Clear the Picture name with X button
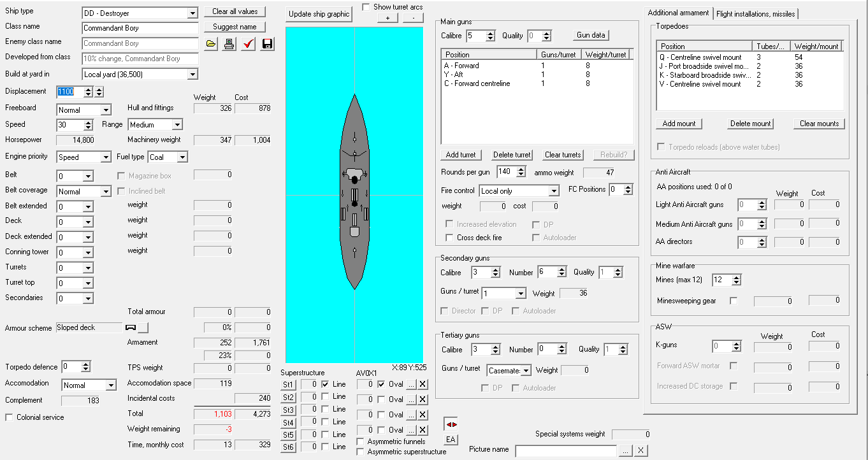The width and height of the screenshot is (868, 460). (x=641, y=450)
